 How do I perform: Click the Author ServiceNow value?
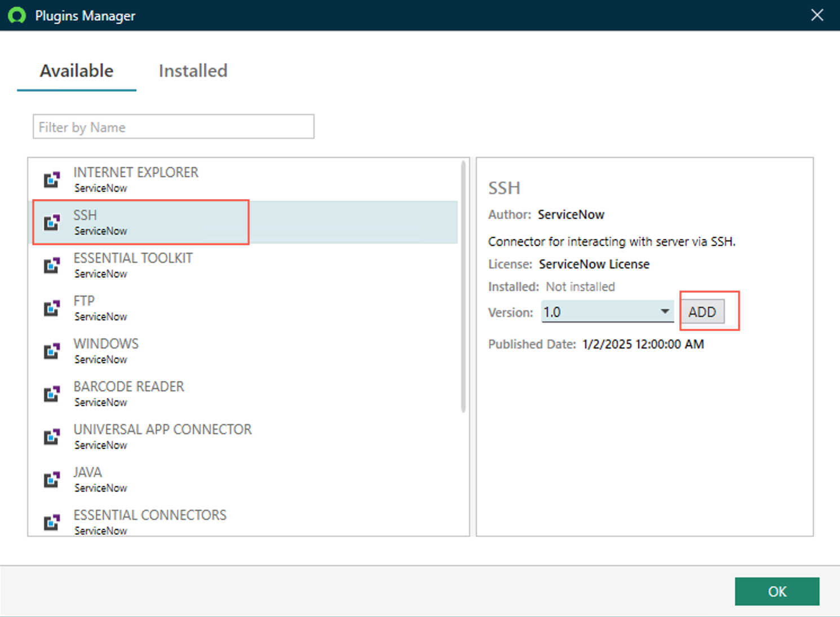(571, 214)
